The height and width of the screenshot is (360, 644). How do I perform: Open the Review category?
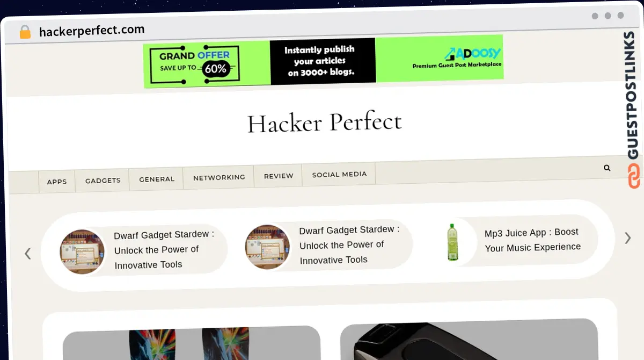[x=279, y=176]
